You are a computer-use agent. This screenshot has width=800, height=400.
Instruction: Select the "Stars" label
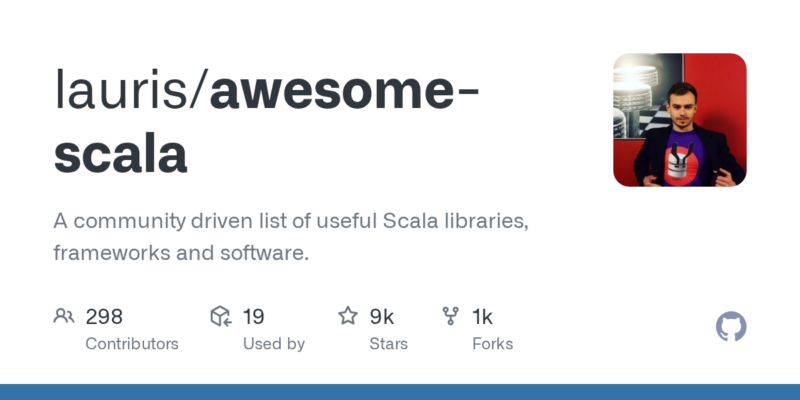389,344
